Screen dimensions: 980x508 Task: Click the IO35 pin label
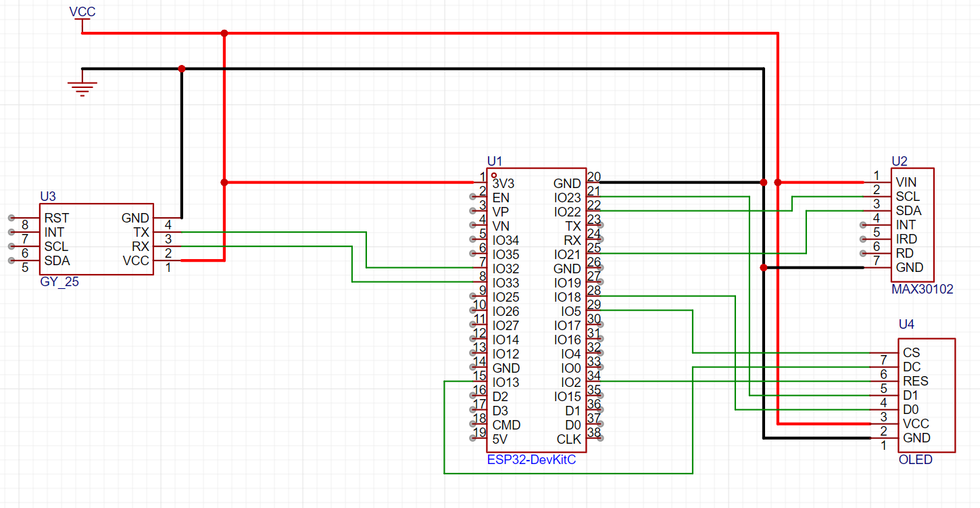coord(506,254)
